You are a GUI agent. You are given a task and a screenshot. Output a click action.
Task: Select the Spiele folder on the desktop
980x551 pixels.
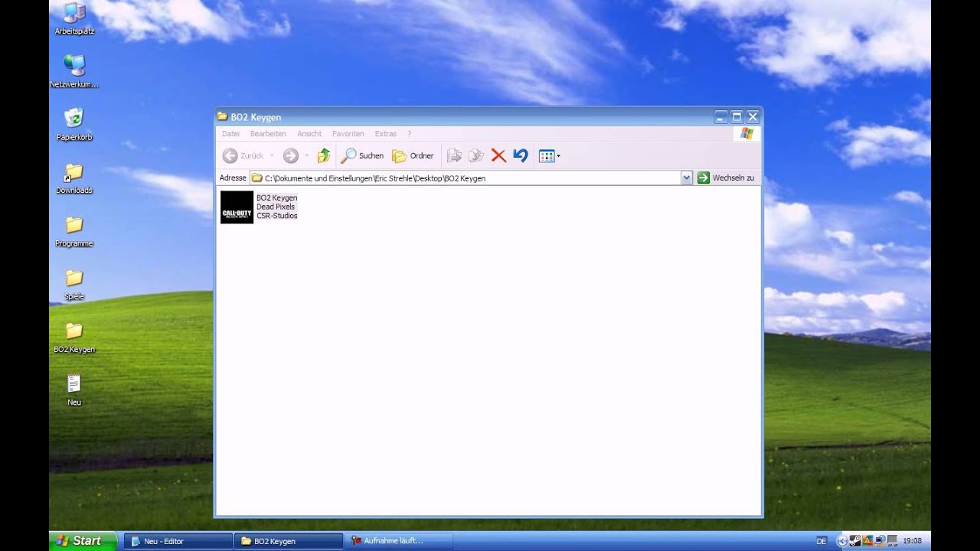click(x=74, y=283)
